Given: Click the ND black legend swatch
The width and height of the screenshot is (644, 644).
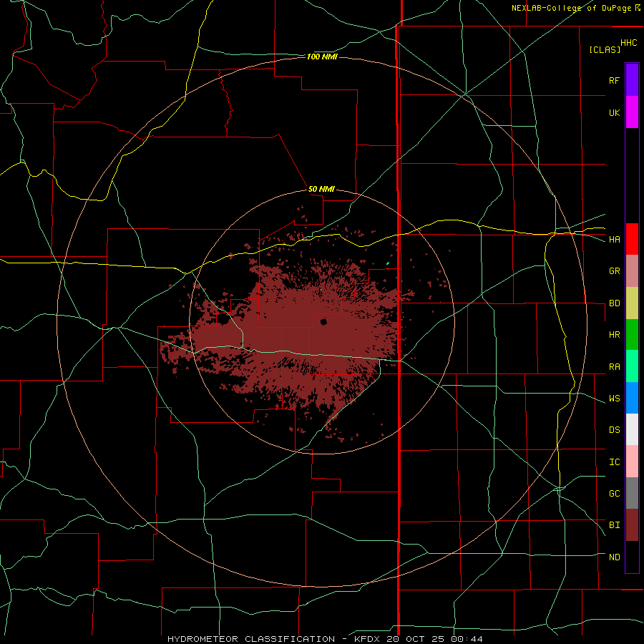Looking at the screenshot, I should tap(632, 557).
